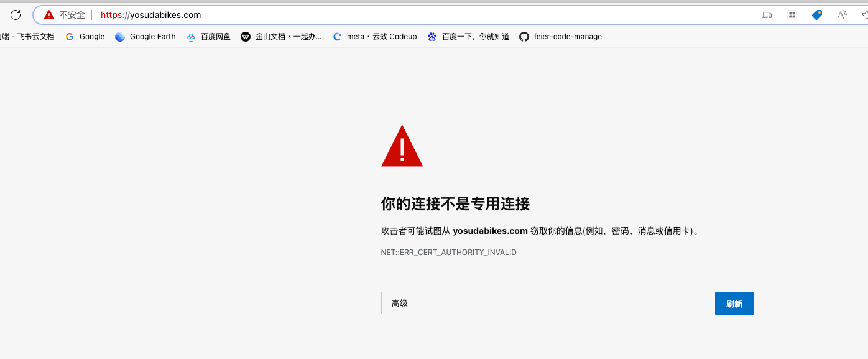868x359 pixels.
Task: Click the NET::ERR_CERT_AUTHORITY_INVALID error code
Action: [x=448, y=253]
